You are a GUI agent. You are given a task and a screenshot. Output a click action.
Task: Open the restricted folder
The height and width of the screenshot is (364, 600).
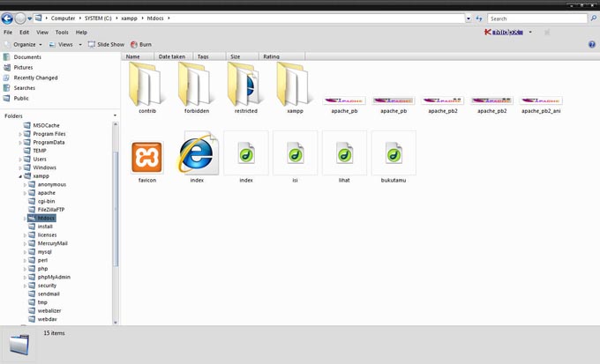(x=245, y=88)
